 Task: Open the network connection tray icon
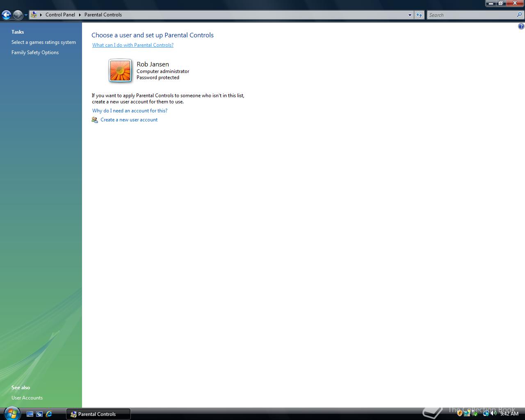[486, 413]
